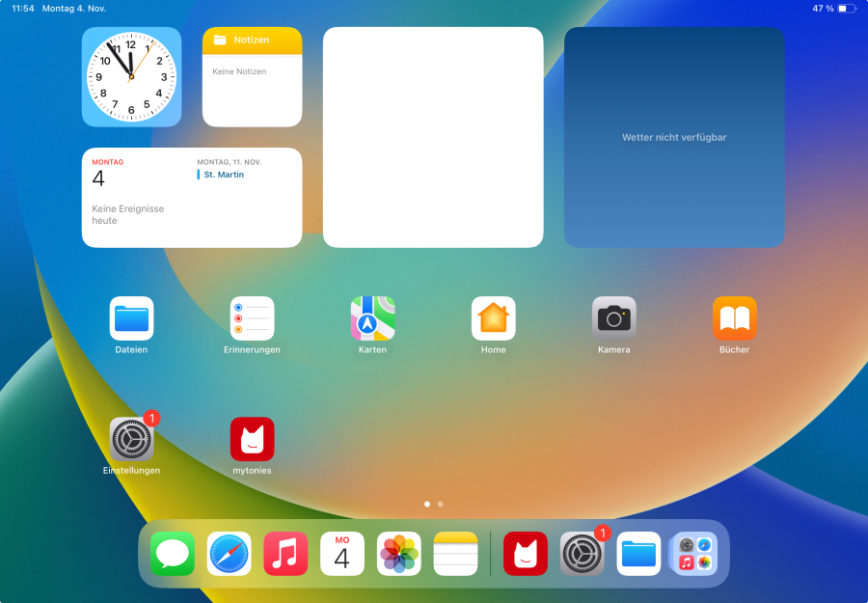This screenshot has height=603, width=868.
Task: Open the St. Martin calendar event
Action: [x=223, y=175]
